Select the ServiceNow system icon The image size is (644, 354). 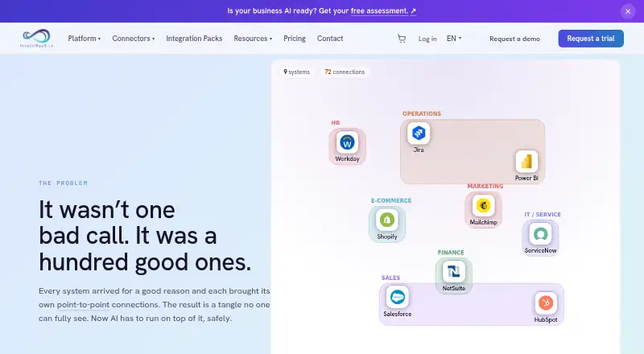coord(540,233)
